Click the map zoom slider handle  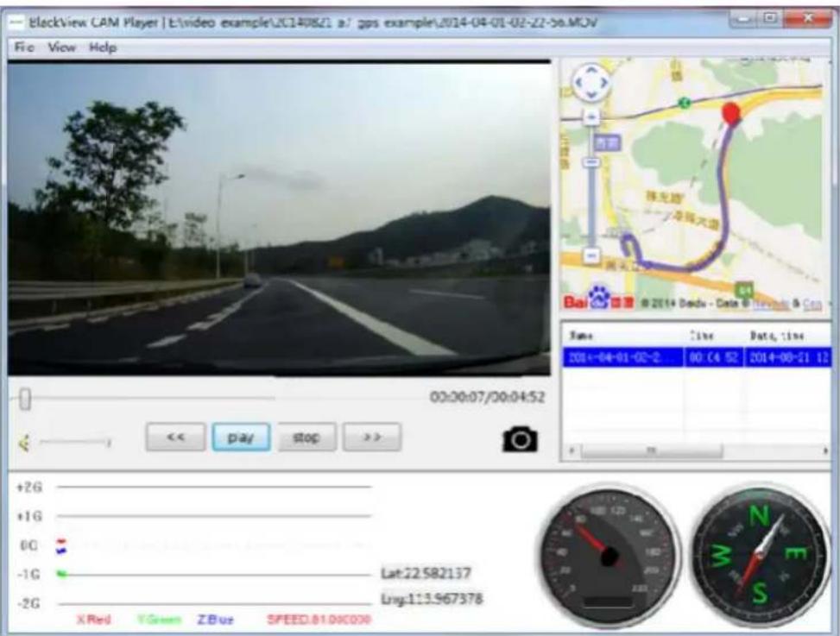click(591, 161)
